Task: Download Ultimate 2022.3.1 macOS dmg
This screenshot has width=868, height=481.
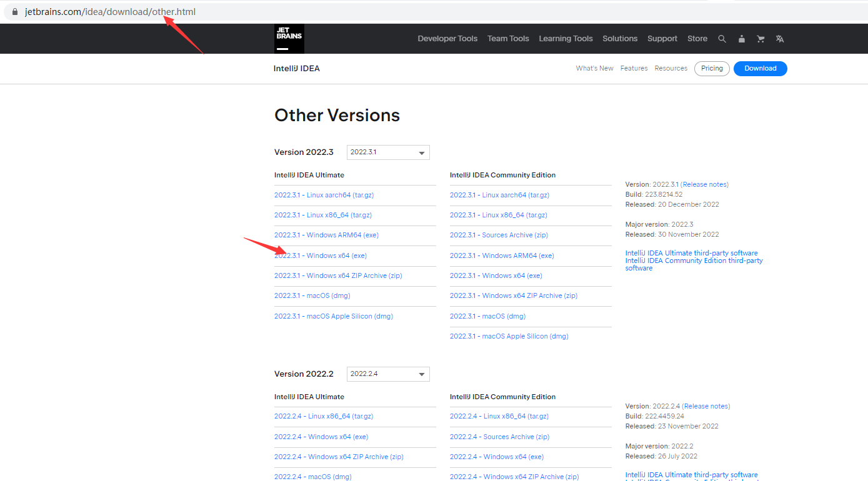Action: coord(312,295)
